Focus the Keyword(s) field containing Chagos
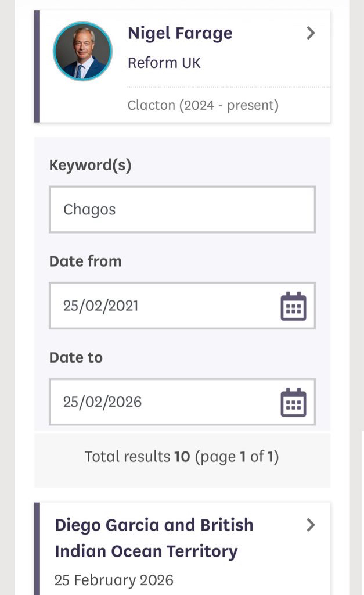 tap(182, 209)
